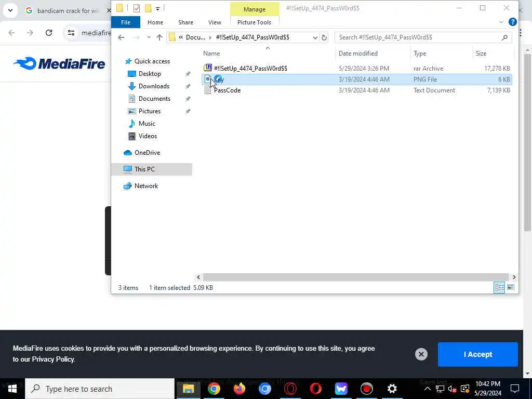
Task: Open Network in navigation pane
Action: pyautogui.click(x=146, y=186)
